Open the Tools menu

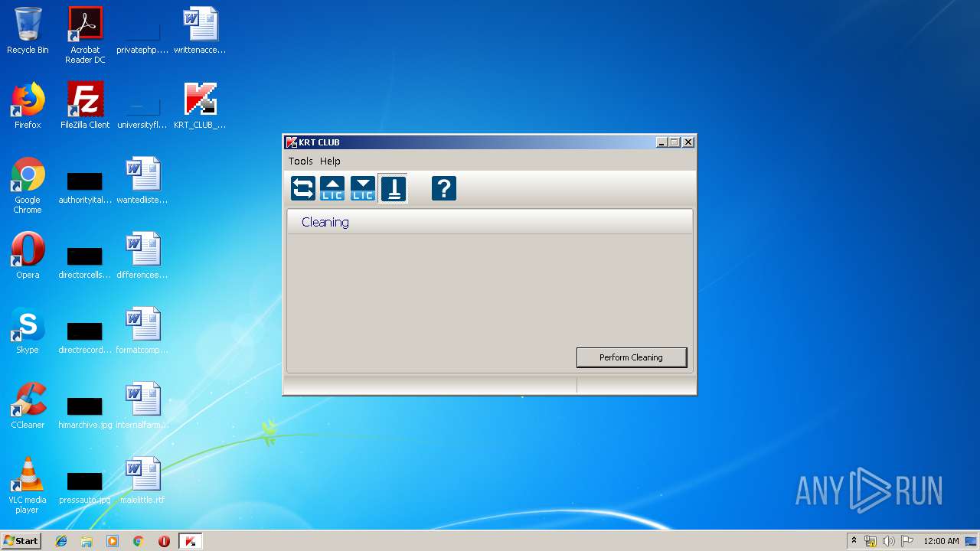coord(300,161)
